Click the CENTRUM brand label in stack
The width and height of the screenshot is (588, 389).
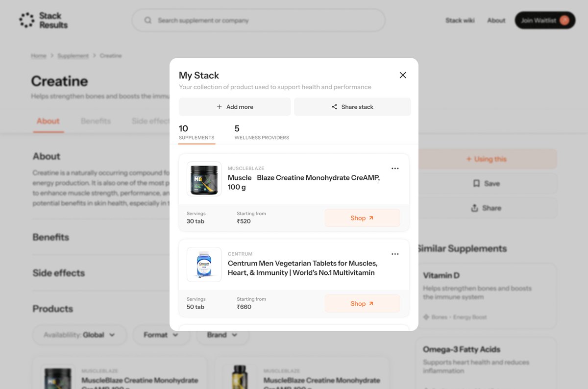click(x=240, y=254)
